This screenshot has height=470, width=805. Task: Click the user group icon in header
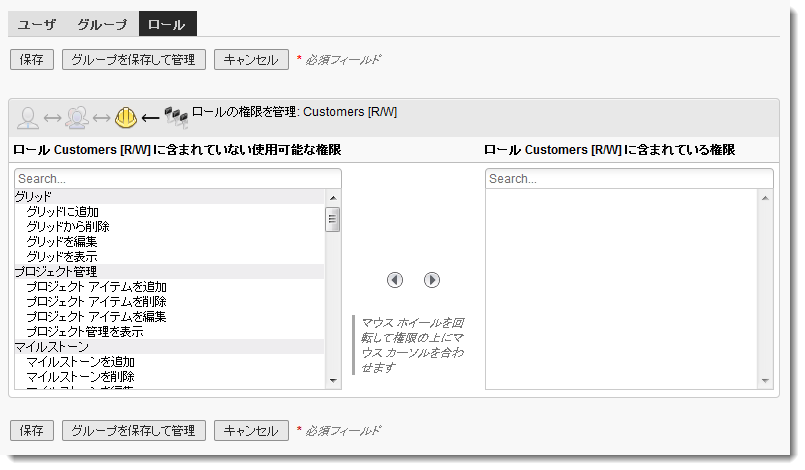[x=77, y=117]
